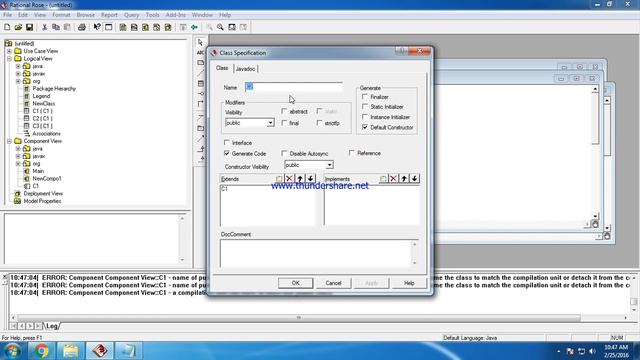Check the Finalizer generate option
This screenshot has width=640, height=360.
[365, 97]
